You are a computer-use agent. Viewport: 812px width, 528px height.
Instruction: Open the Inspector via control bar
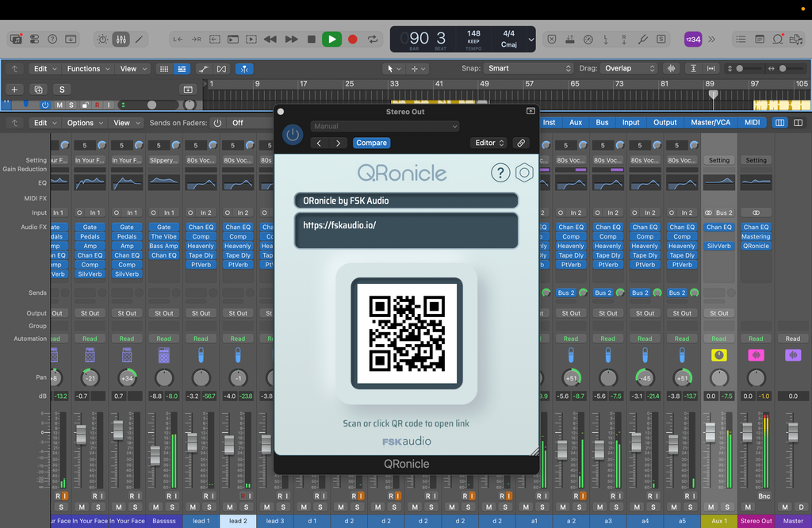34,40
